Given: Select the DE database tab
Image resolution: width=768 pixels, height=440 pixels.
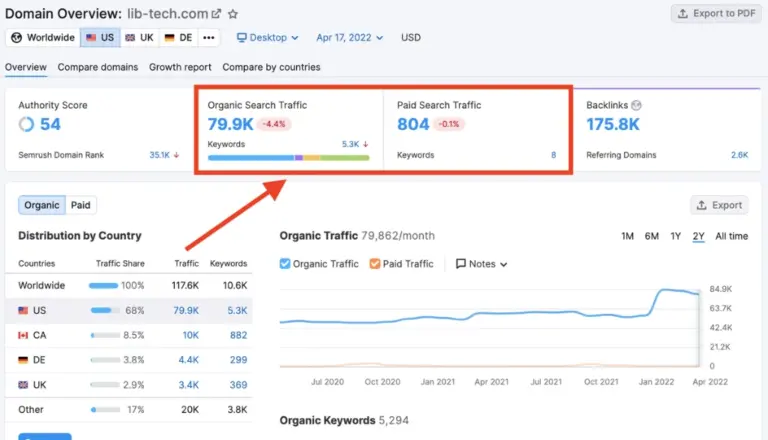Looking at the screenshot, I should pyautogui.click(x=179, y=38).
